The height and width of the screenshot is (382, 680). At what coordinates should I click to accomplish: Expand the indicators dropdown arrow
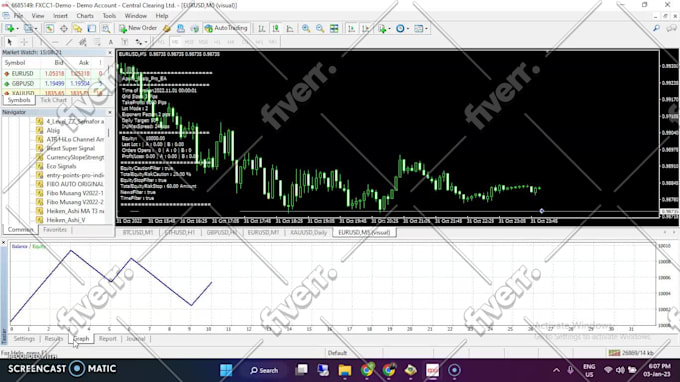(x=389, y=29)
